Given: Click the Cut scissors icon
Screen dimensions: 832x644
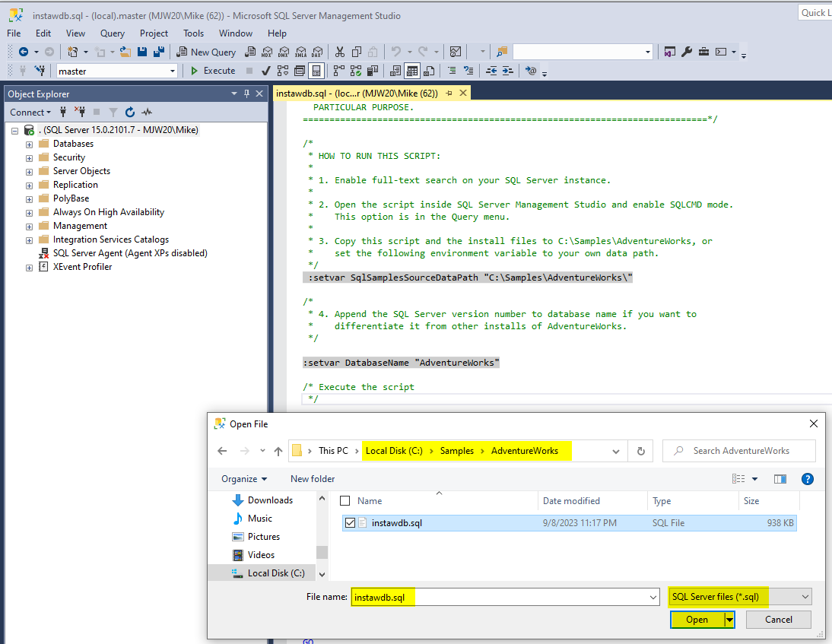Looking at the screenshot, I should [340, 52].
